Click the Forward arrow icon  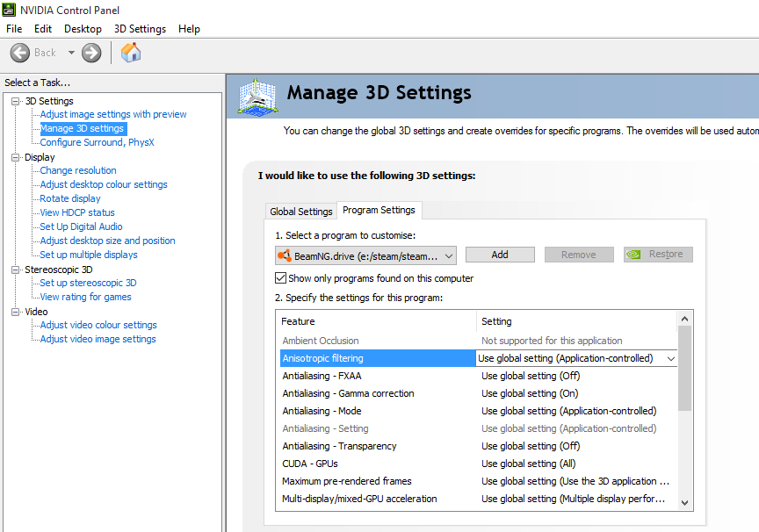pos(91,53)
